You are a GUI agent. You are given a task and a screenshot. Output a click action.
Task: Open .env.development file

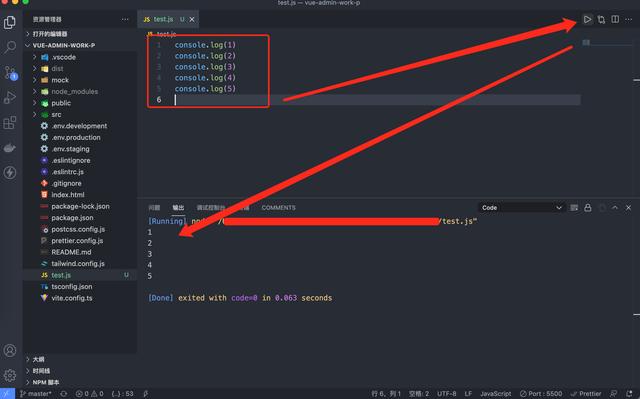point(80,126)
